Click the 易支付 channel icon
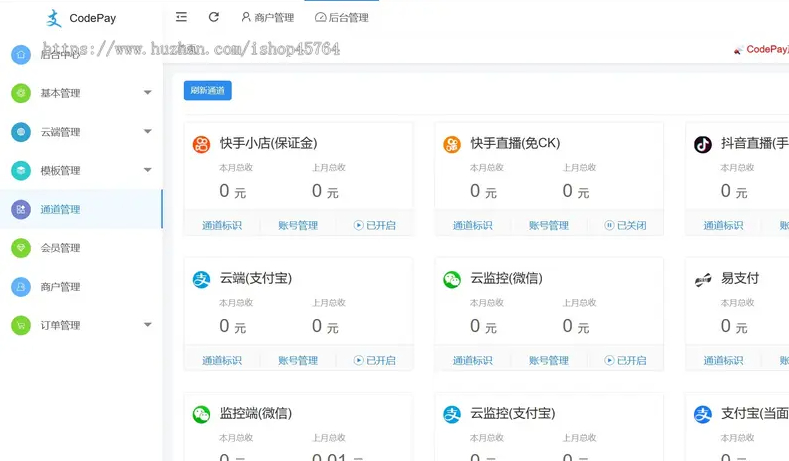Image resolution: width=789 pixels, height=461 pixels. [x=703, y=279]
